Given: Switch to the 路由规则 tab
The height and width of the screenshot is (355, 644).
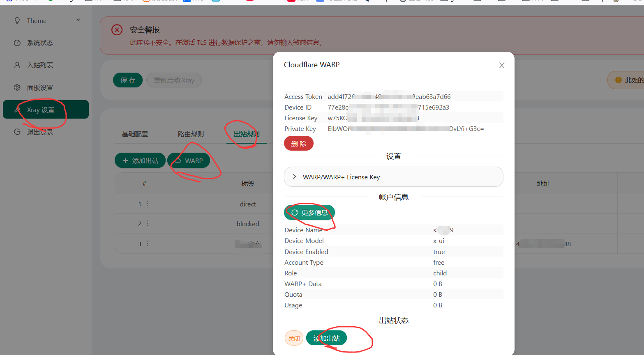Looking at the screenshot, I should (x=191, y=134).
